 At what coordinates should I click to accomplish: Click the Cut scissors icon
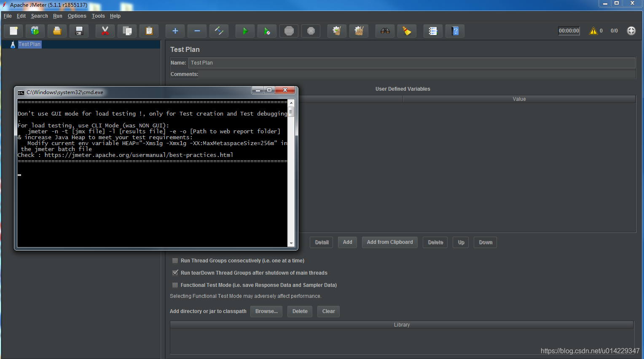coord(105,31)
